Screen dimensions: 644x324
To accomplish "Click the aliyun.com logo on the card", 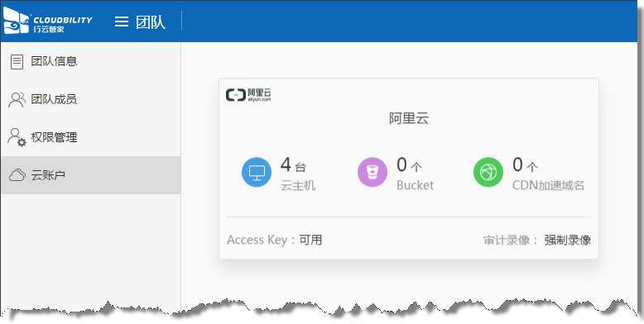I will [248, 95].
